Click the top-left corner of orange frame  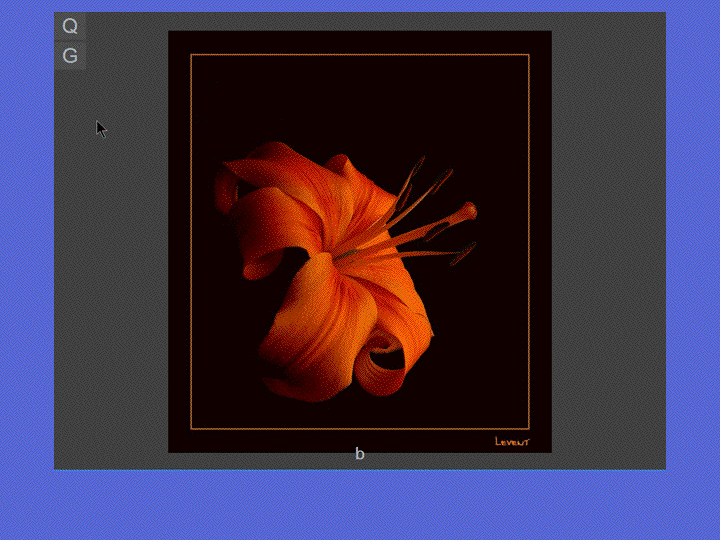pos(192,55)
